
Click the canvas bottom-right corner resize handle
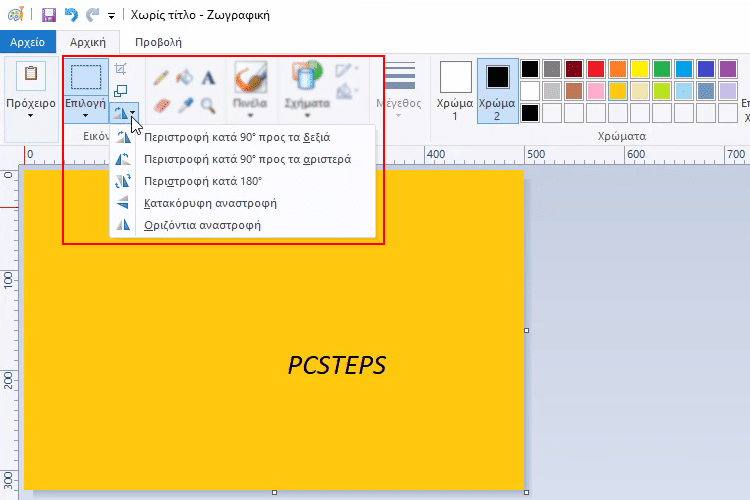click(527, 492)
